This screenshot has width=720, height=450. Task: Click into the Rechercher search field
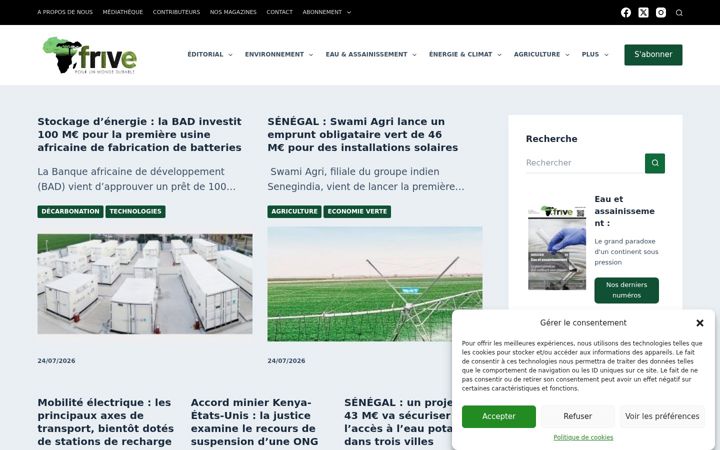[585, 163]
